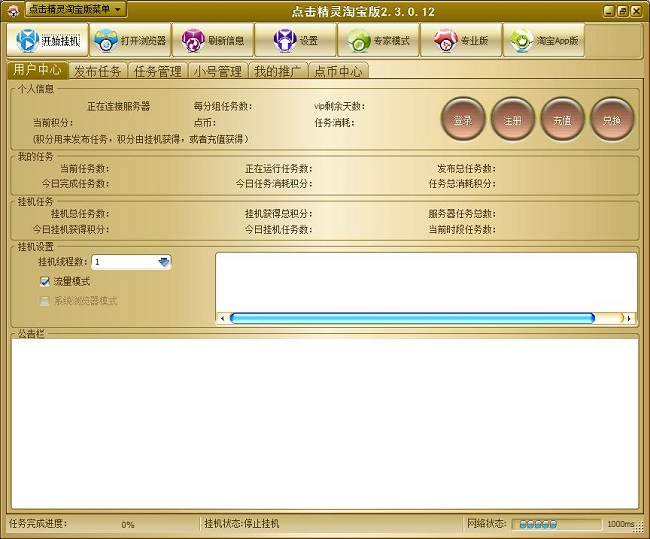This screenshot has width=650, height=539.
Task: Click the 挂机获得总积分 label
Action: point(279,214)
